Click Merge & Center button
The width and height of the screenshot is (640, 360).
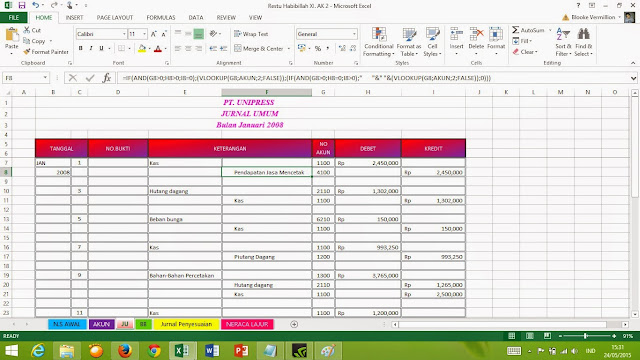(259, 48)
